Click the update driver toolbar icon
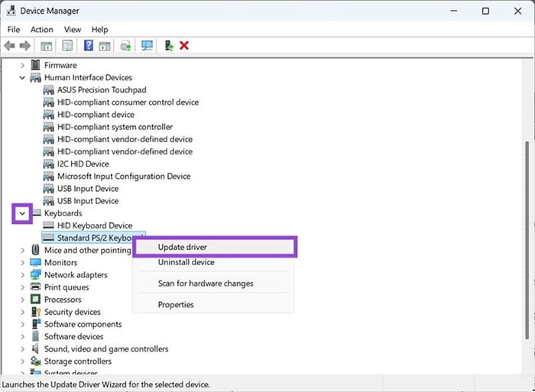Viewport: 535px width, 392px height. tap(126, 46)
